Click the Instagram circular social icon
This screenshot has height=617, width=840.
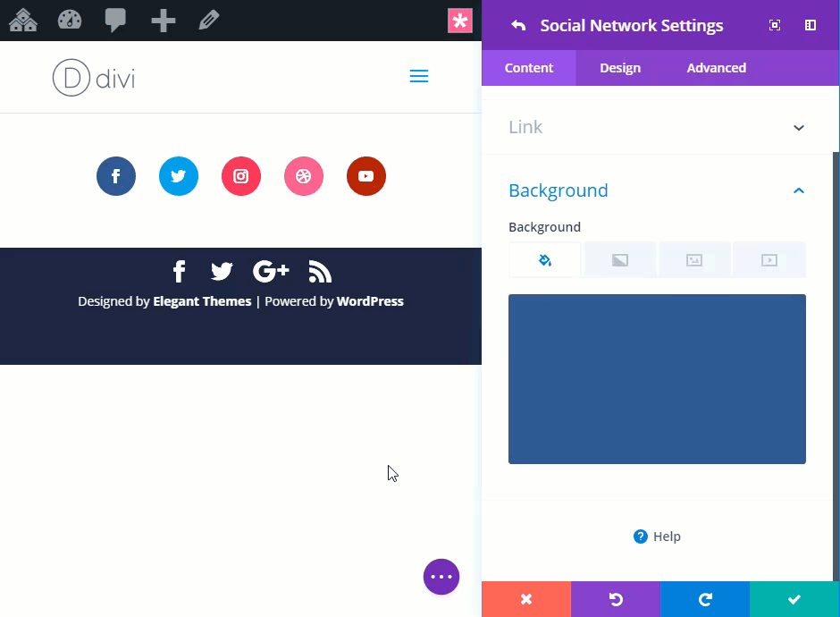(x=241, y=176)
